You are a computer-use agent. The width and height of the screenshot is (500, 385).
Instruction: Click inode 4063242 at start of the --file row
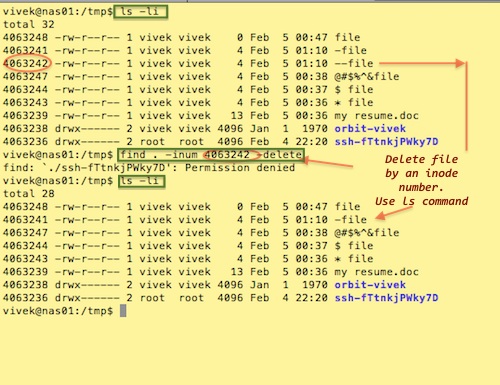pos(25,63)
